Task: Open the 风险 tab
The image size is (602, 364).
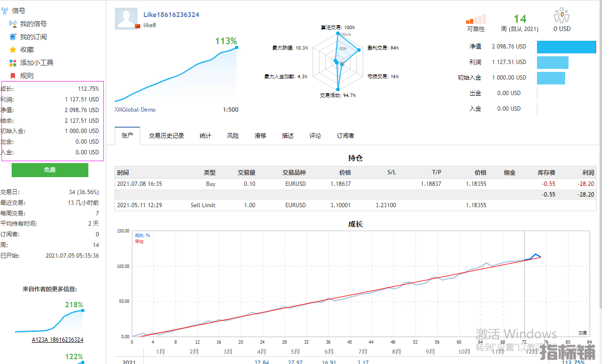Action: (233, 136)
